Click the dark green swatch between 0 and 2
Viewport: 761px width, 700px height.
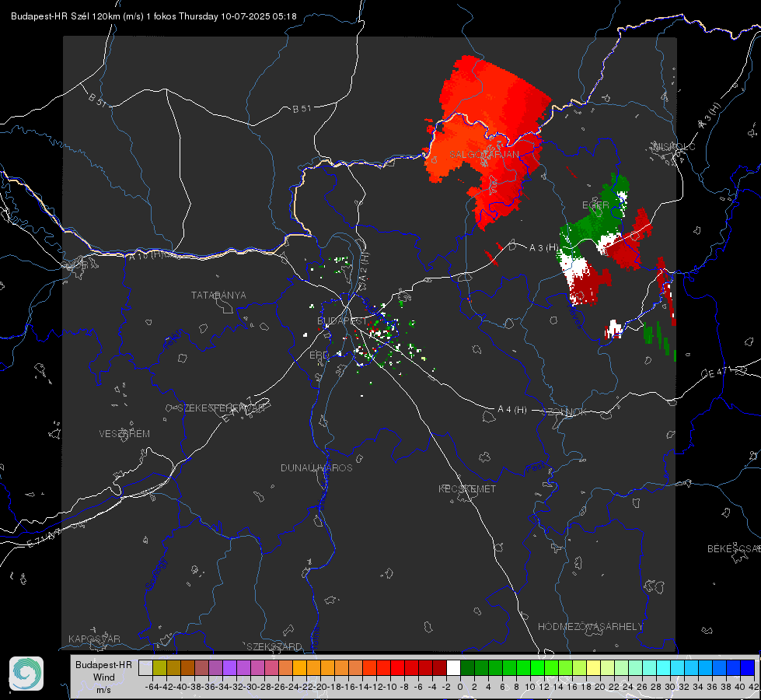(467, 667)
